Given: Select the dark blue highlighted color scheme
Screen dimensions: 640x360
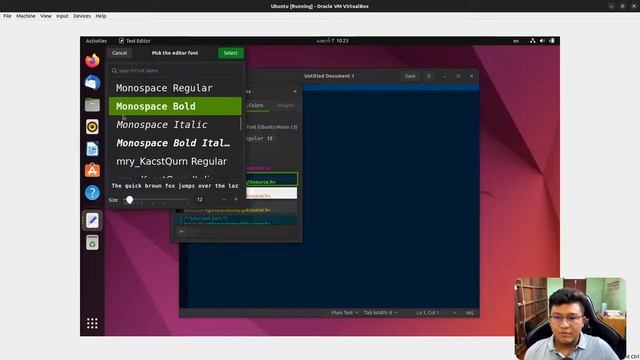Looking at the screenshot, I should pos(272,180).
